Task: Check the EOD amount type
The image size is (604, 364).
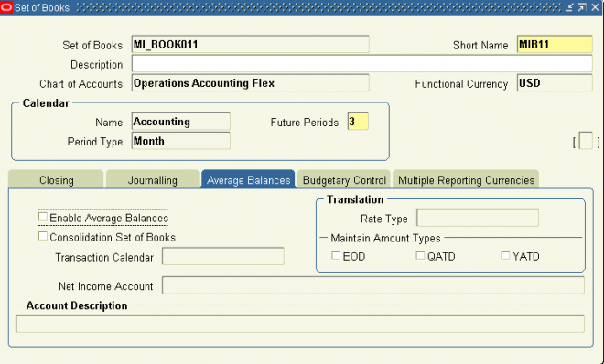Action: (x=336, y=255)
